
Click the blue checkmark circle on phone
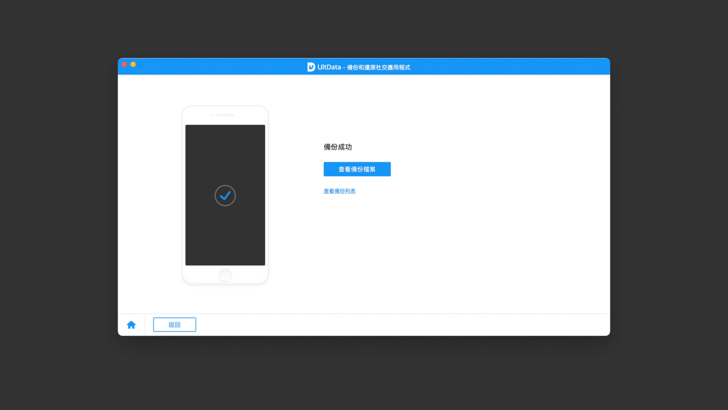pyautogui.click(x=225, y=196)
